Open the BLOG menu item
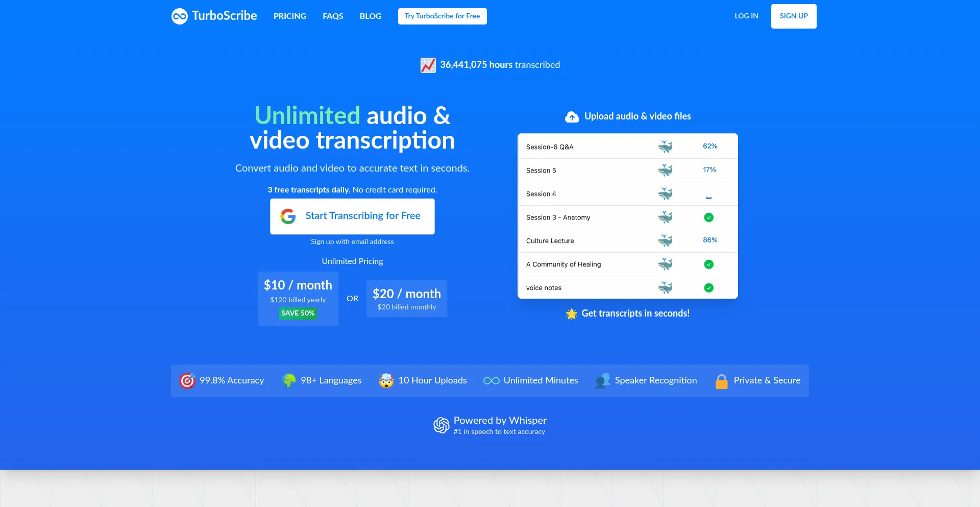 [x=371, y=16]
